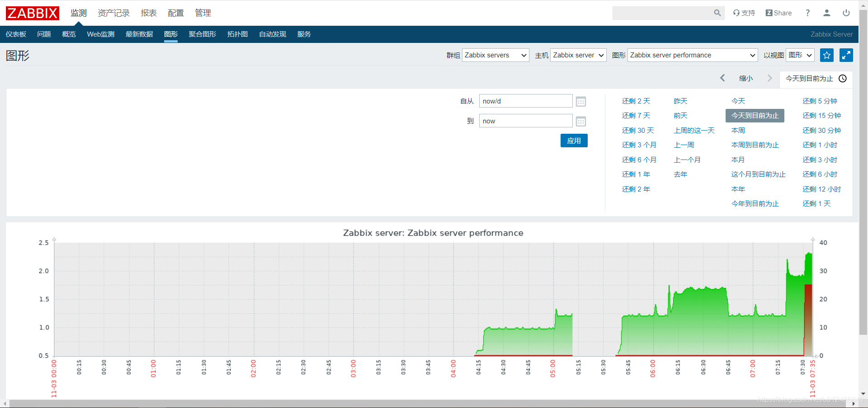Select 今年到目前为止 time range
The height and width of the screenshot is (408, 868).
[x=755, y=204]
